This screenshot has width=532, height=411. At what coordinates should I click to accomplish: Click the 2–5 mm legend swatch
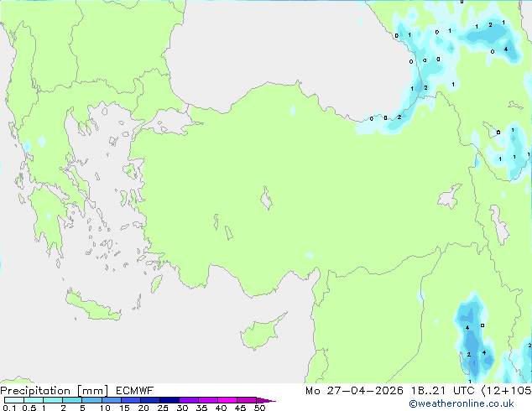(72, 400)
